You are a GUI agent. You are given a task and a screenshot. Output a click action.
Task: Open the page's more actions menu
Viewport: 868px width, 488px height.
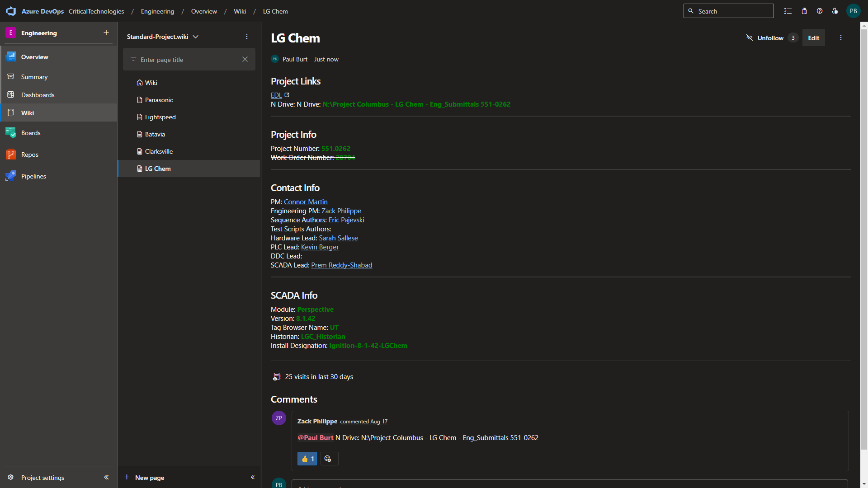click(841, 38)
